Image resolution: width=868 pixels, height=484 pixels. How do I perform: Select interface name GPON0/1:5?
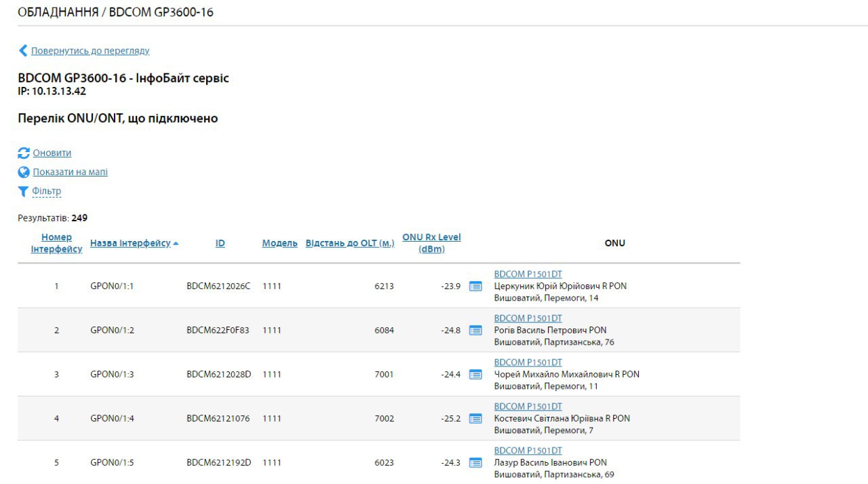point(112,463)
